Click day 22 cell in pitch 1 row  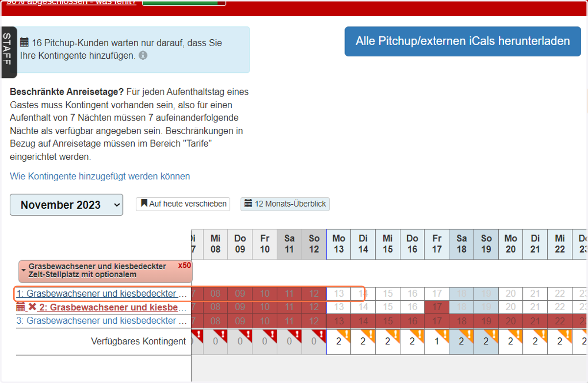tap(560, 294)
